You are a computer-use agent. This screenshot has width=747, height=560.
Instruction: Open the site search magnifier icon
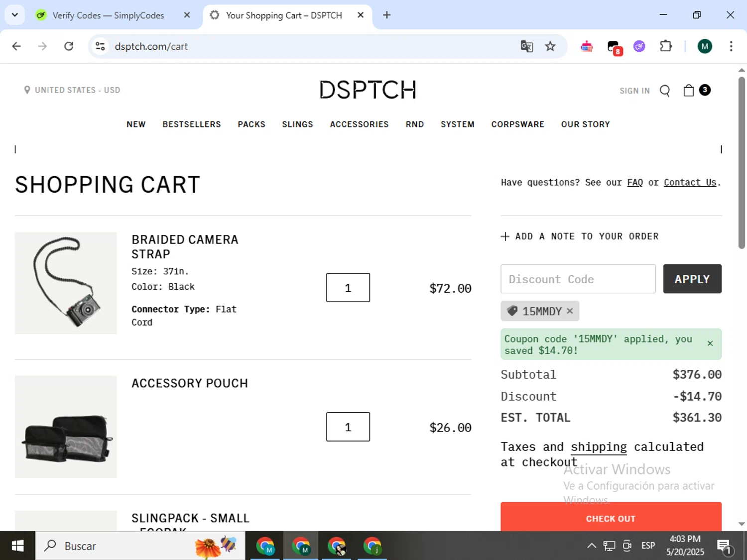[x=665, y=91]
